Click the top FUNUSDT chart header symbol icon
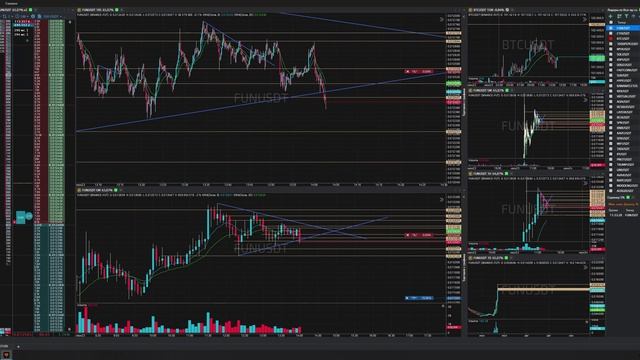Image resolution: width=640 pixels, height=360 pixels. pyautogui.click(x=79, y=10)
